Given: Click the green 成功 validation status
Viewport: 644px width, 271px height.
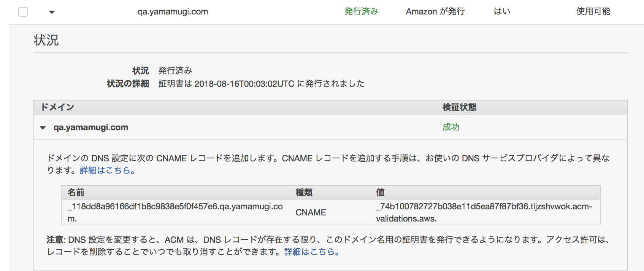Looking at the screenshot, I should [x=451, y=127].
